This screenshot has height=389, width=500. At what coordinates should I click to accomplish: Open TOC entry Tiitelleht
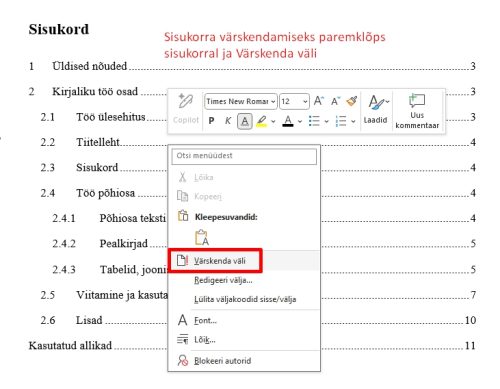98,142
